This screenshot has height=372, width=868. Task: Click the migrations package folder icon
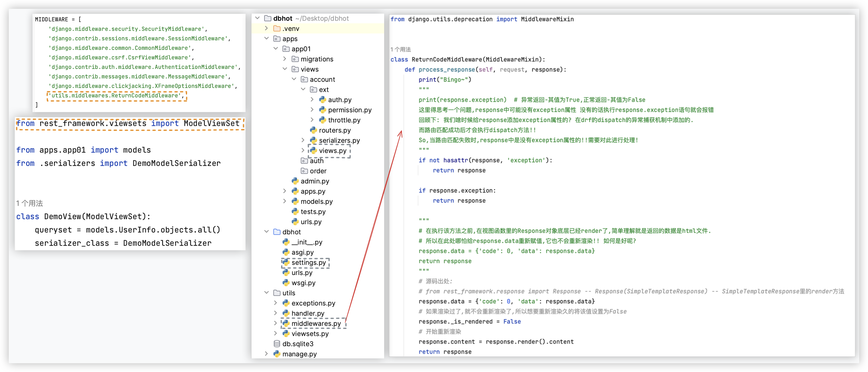295,59
